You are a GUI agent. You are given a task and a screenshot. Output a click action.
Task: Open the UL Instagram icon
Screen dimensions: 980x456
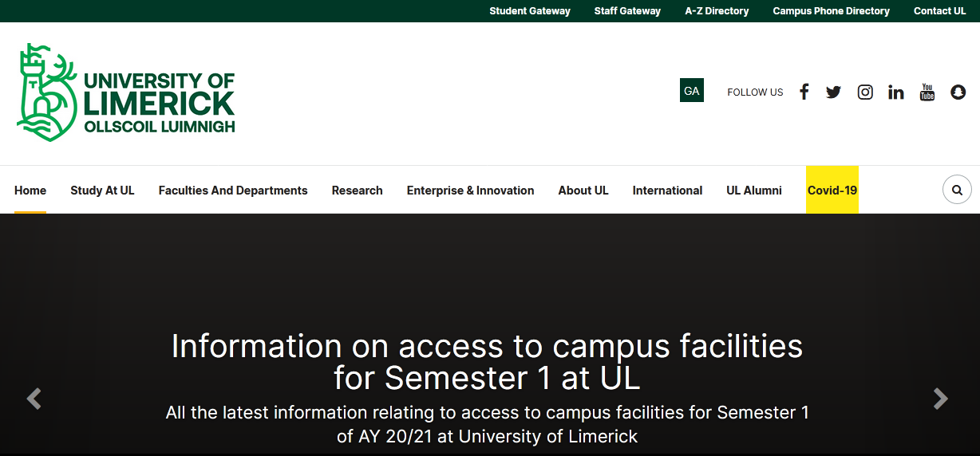tap(865, 92)
